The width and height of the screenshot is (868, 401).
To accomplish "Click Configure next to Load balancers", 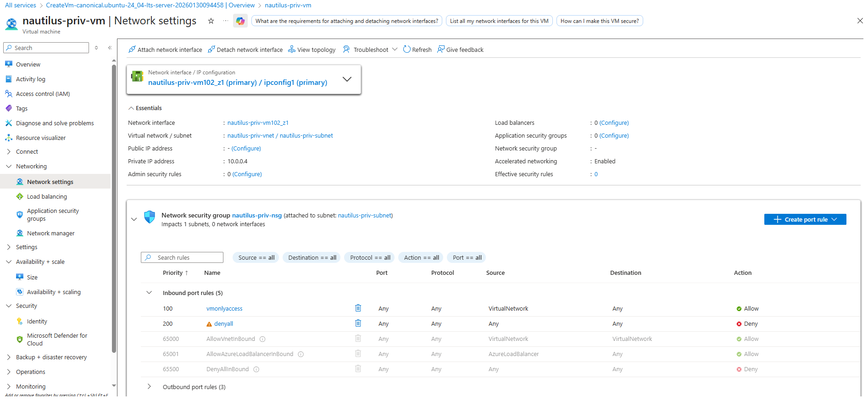I will 614,123.
